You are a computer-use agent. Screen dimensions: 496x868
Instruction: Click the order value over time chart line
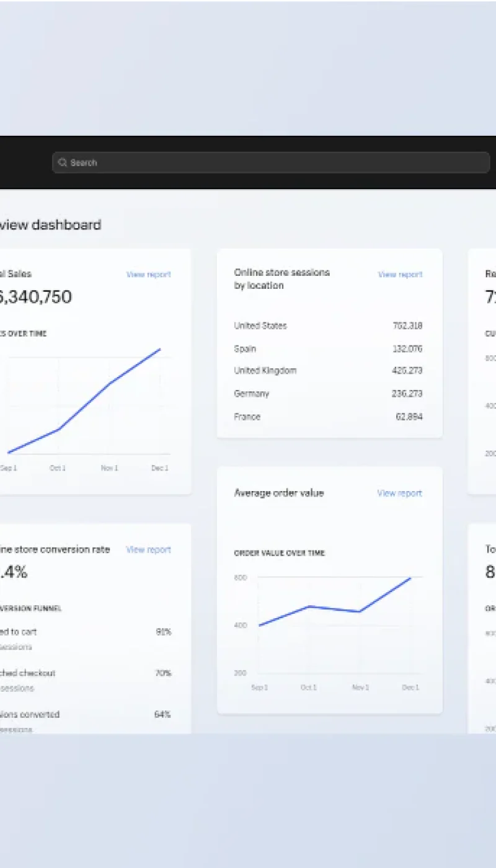coord(335,608)
